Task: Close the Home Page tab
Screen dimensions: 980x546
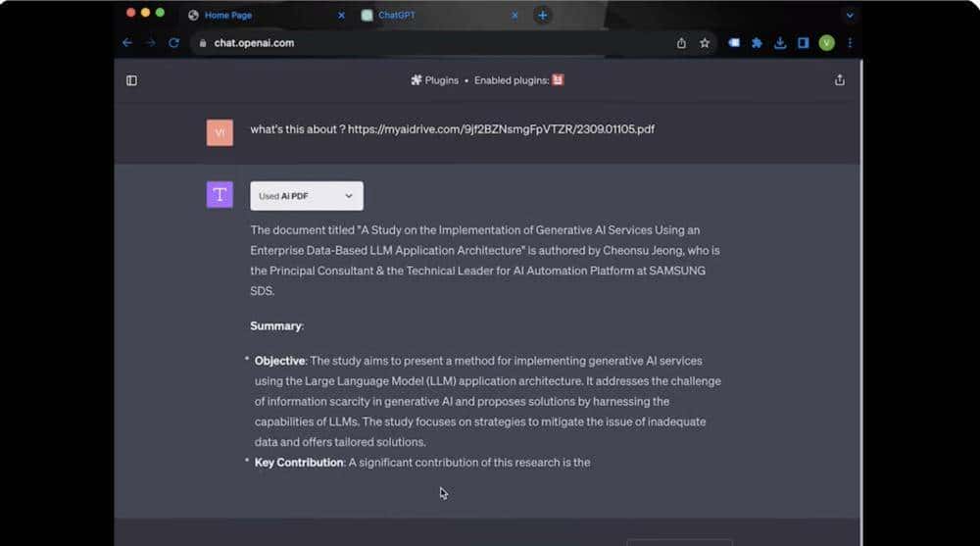Action: click(341, 16)
